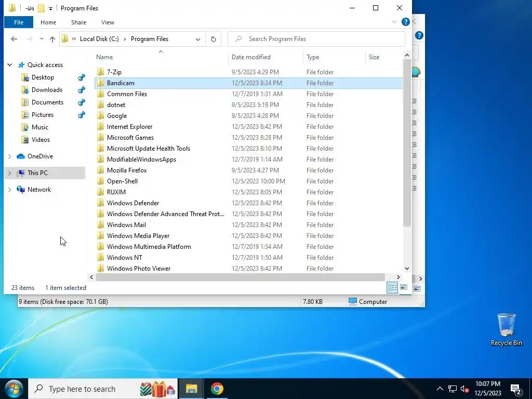This screenshot has height=399, width=532.
Task: Open the Home ribbon tab
Action: click(x=48, y=22)
